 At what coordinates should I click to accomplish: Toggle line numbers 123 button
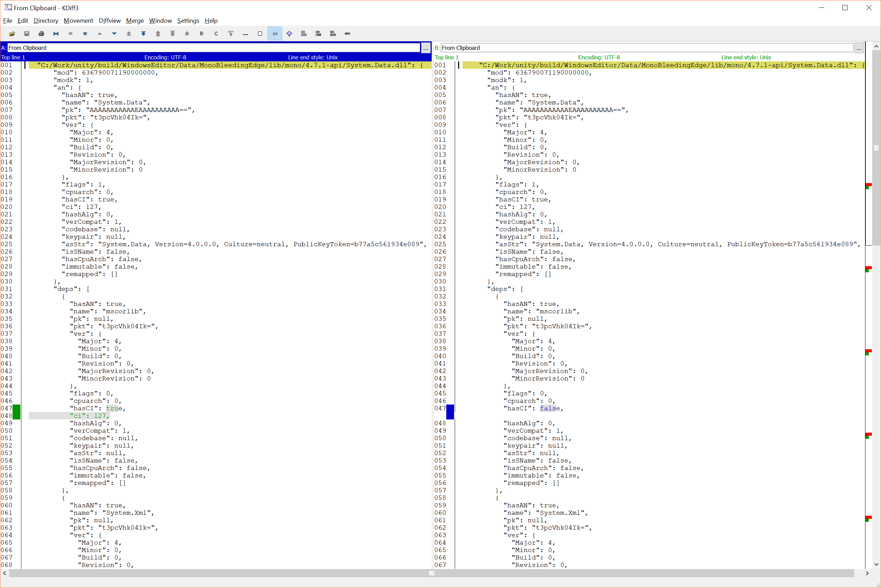click(275, 34)
